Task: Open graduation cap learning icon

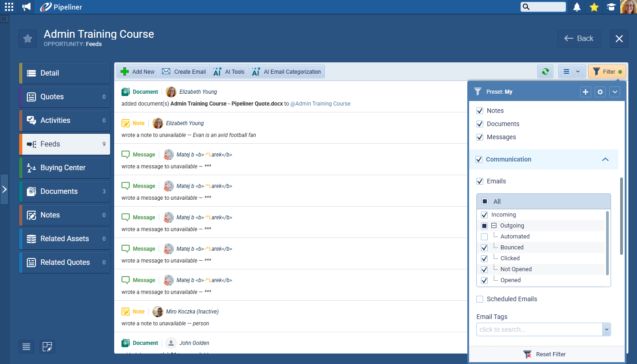Action: click(611, 7)
